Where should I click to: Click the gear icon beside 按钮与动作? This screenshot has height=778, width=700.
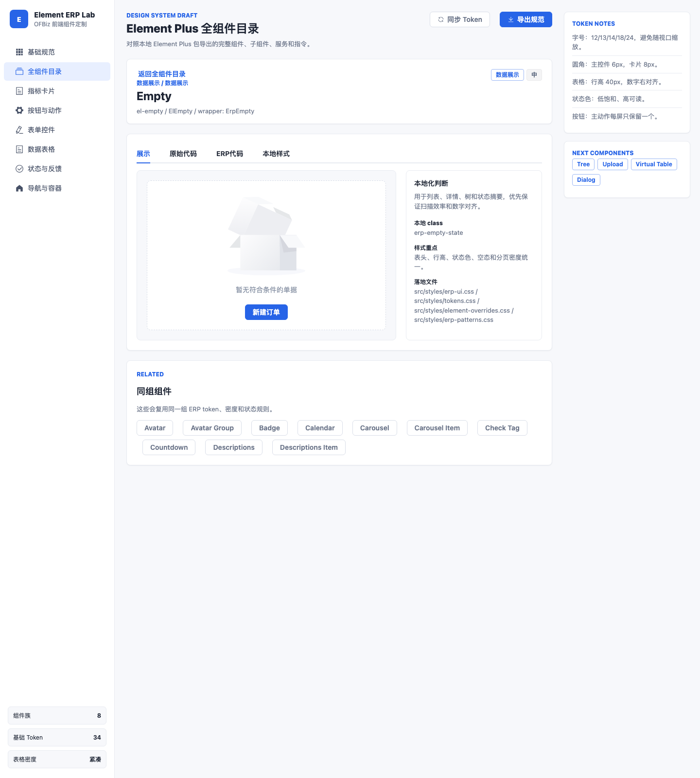click(19, 110)
